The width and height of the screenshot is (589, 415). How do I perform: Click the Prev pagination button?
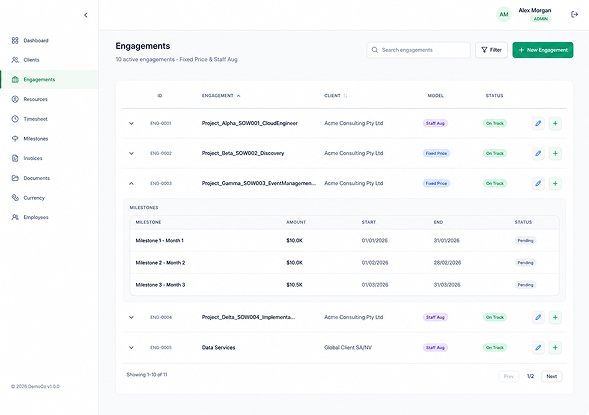509,376
